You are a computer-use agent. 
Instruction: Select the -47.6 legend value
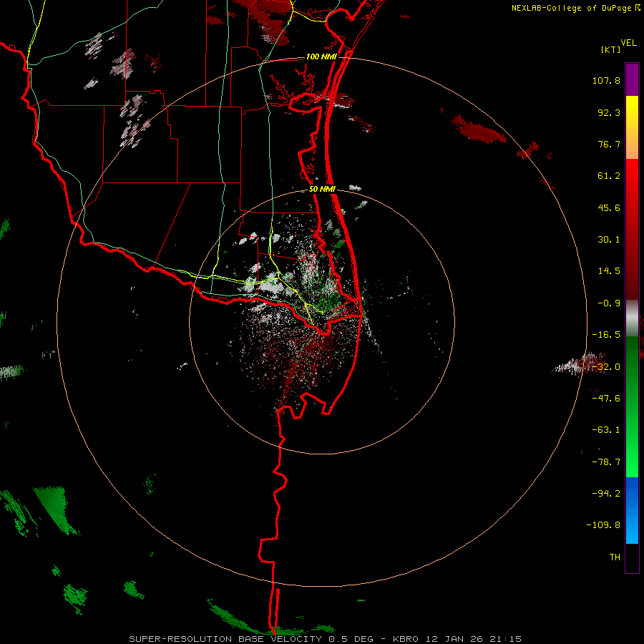coord(606,399)
